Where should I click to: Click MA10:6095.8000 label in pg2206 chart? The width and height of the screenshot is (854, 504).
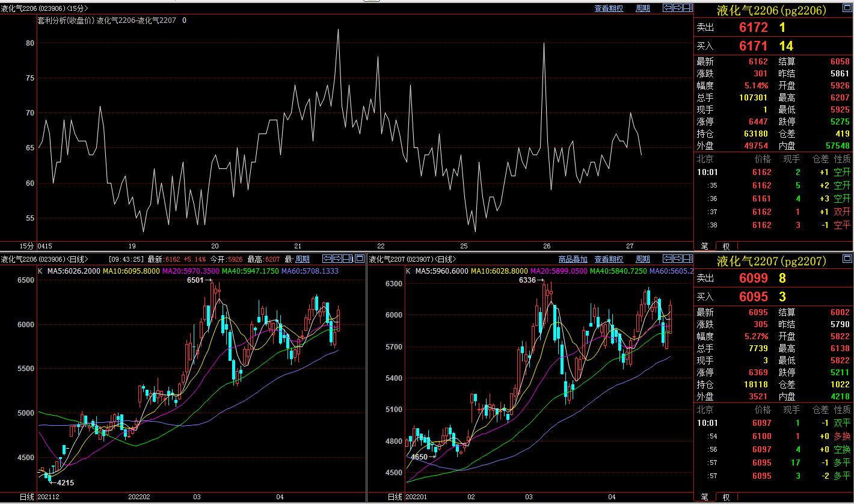tap(131, 271)
